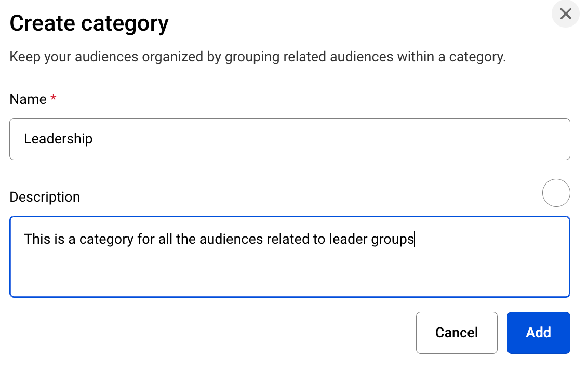The image size is (588, 368).
Task: Place cursor after 'leader groups' text
Action: [415, 239]
